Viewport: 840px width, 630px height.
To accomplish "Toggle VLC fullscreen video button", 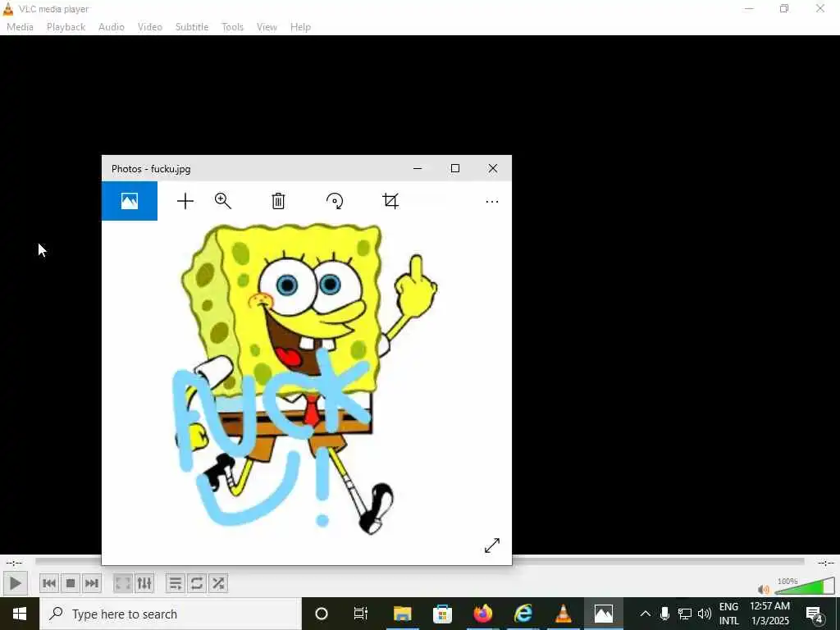I will coord(123,583).
